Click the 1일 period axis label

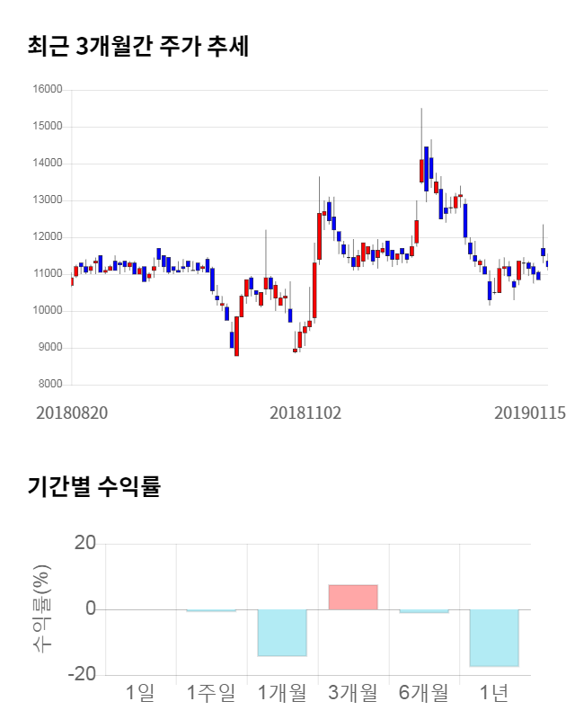(140, 692)
